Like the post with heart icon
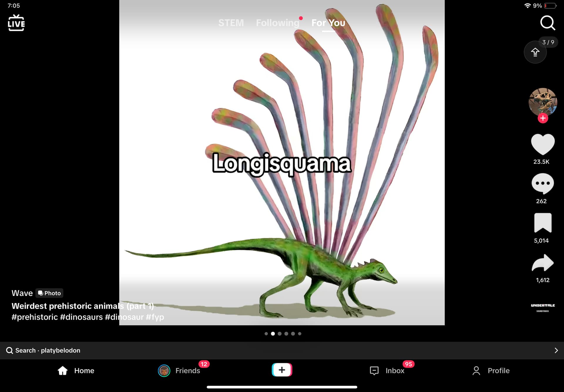This screenshot has height=392, width=564. tap(543, 144)
